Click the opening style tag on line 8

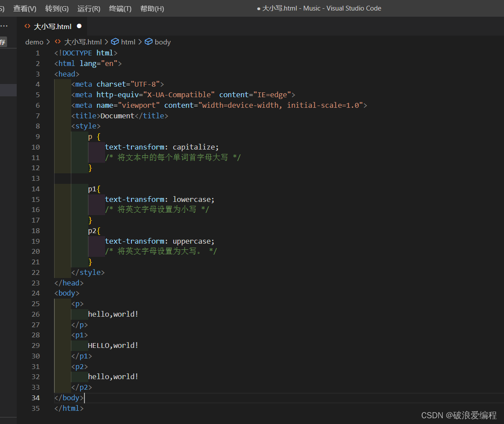click(86, 126)
